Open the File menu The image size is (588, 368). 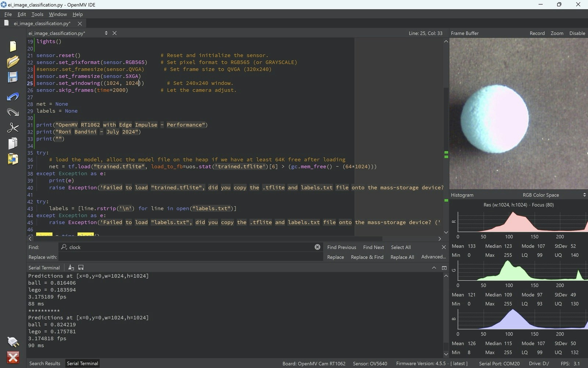pyautogui.click(x=8, y=14)
